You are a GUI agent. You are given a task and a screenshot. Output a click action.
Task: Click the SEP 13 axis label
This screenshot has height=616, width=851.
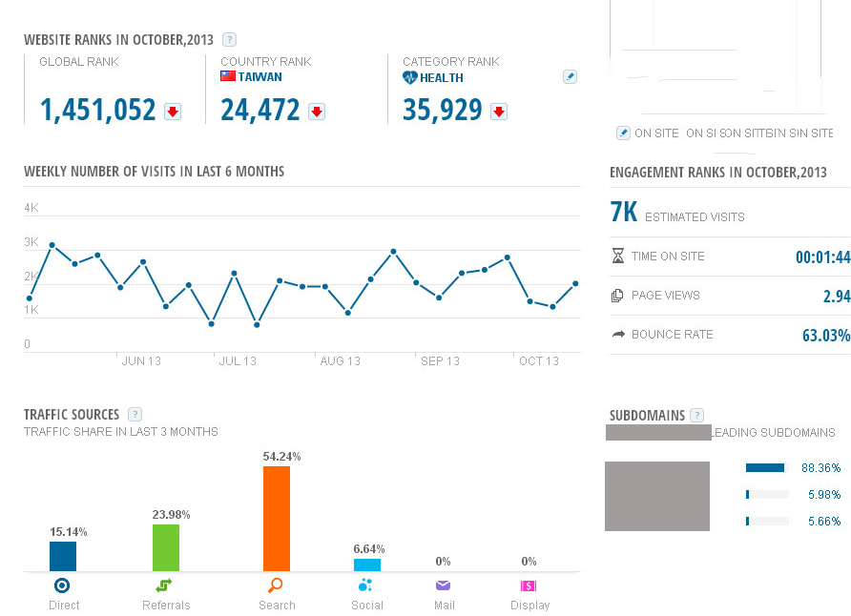tap(440, 361)
